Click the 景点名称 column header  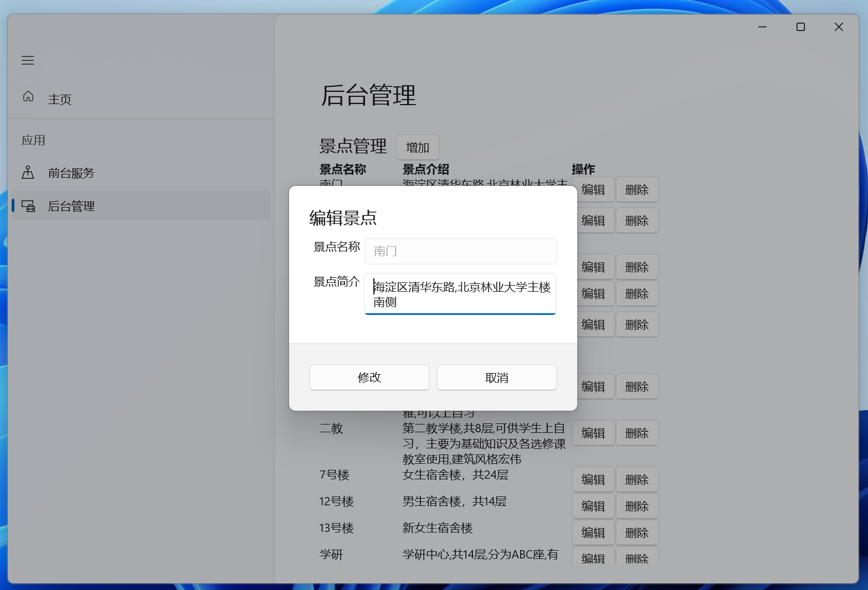[x=343, y=169]
